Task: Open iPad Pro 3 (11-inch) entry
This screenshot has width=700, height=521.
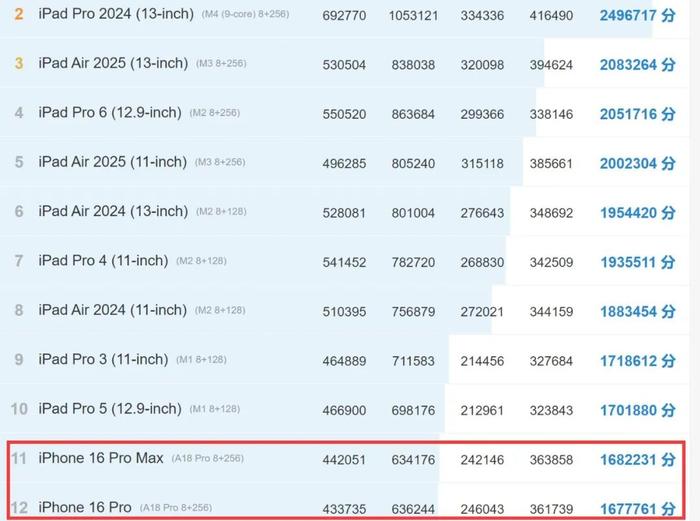Action: point(103,359)
